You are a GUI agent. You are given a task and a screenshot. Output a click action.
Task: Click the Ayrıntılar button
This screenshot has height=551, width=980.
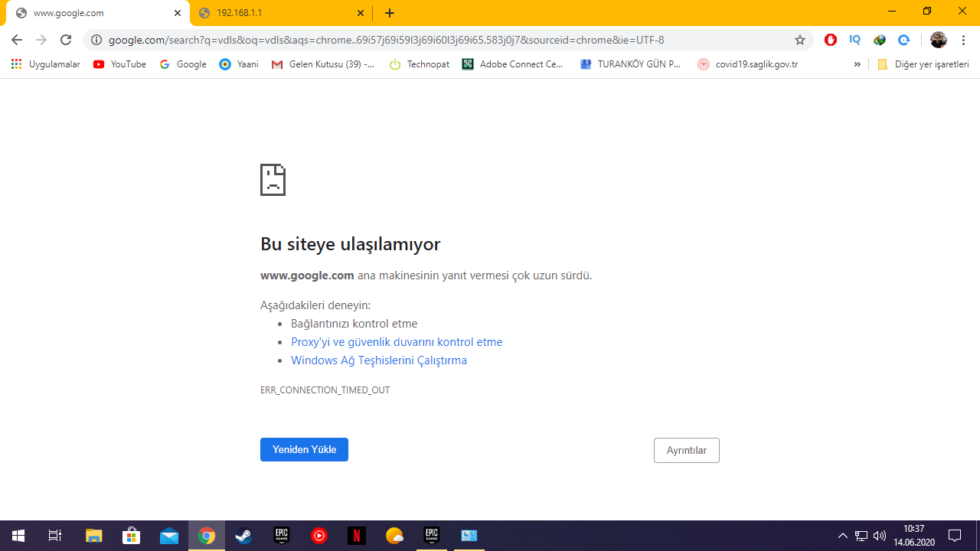pos(687,451)
